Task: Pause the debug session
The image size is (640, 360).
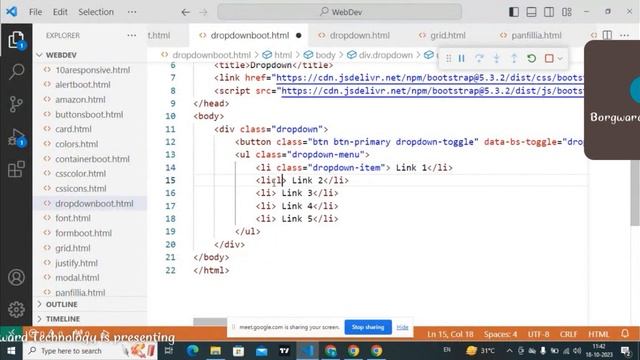Action: click(462, 58)
